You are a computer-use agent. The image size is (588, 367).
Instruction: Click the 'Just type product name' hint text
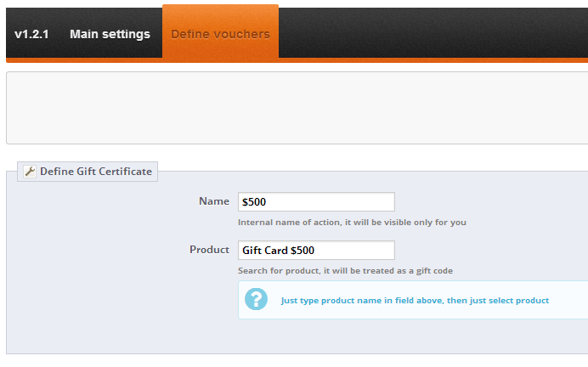pos(415,301)
